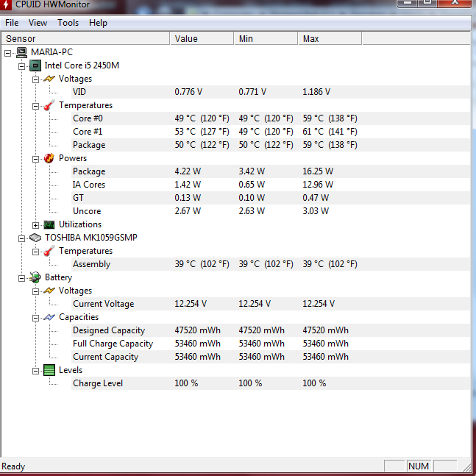This screenshot has height=476, width=476.
Task: Select the VID voltage row
Action: [271, 92]
